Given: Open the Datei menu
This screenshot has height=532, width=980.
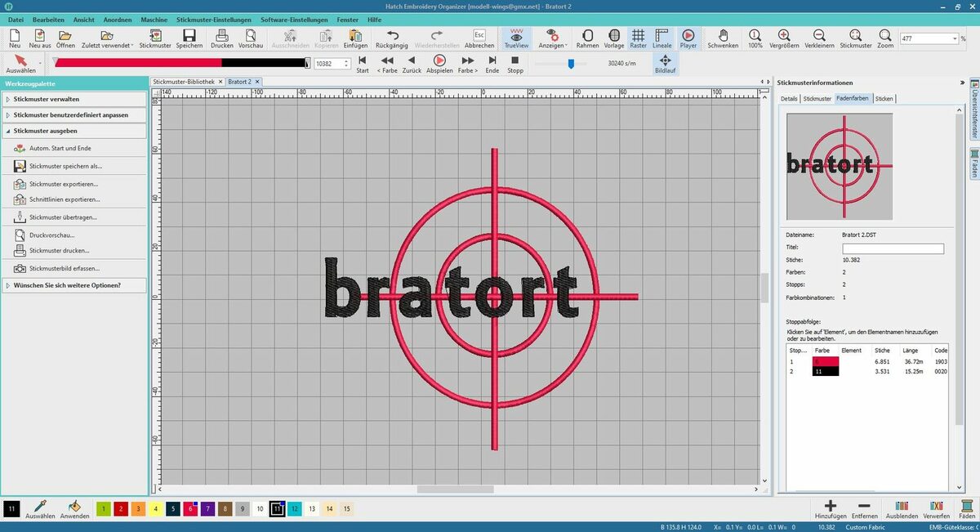Looking at the screenshot, I should pyautogui.click(x=16, y=19).
